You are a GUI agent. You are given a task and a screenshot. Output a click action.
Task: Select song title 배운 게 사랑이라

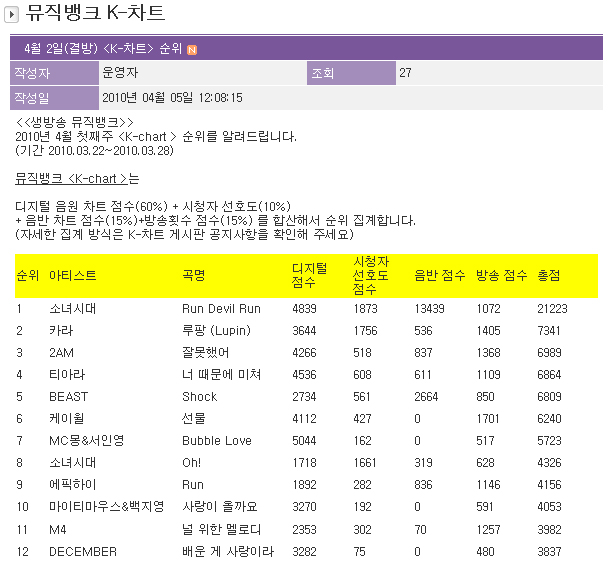pyautogui.click(x=228, y=551)
